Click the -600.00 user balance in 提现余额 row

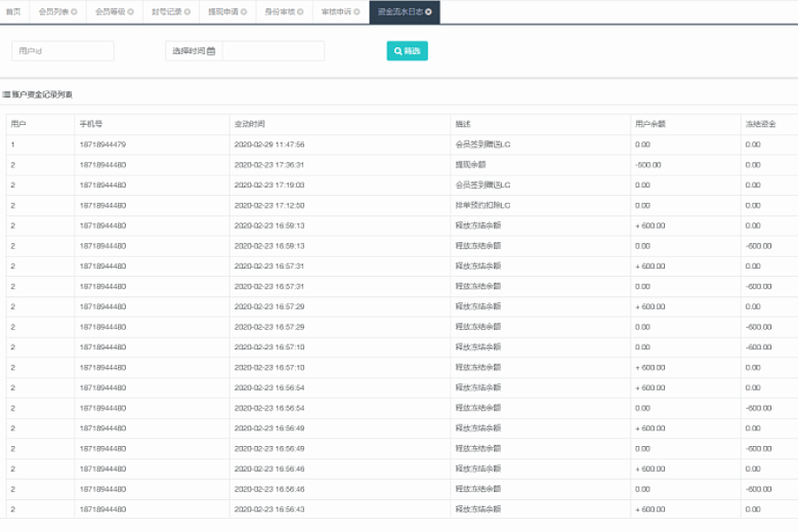pyautogui.click(x=648, y=165)
